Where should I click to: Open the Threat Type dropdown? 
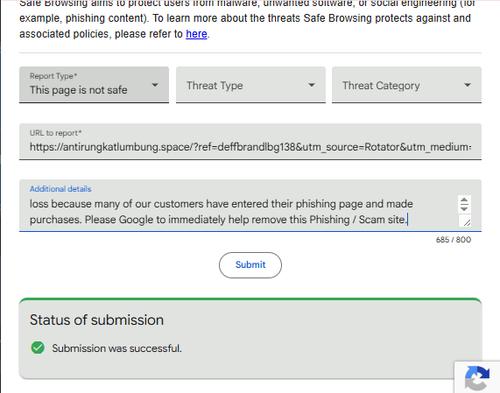[x=251, y=85]
